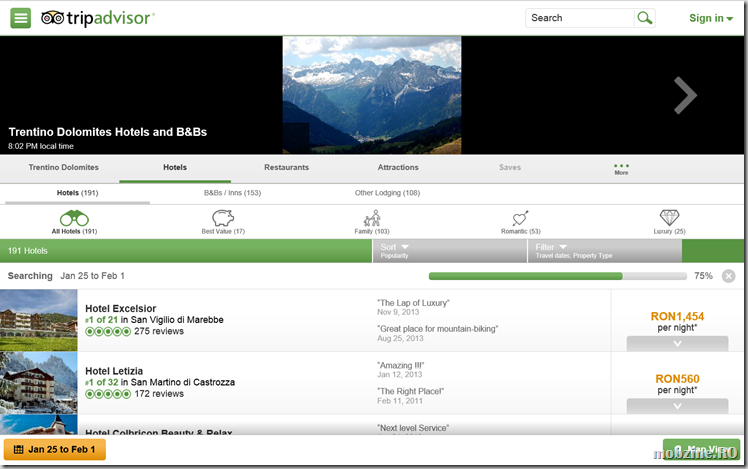
Task: Open the green hamburger menu
Action: pos(21,18)
